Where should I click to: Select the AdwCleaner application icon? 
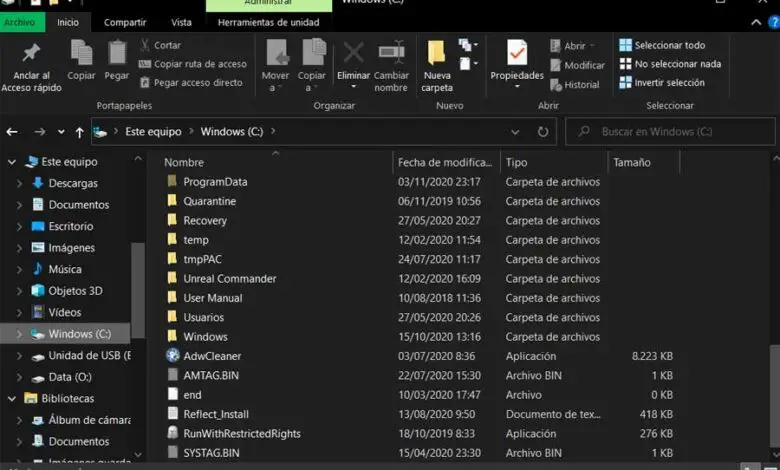(x=173, y=356)
